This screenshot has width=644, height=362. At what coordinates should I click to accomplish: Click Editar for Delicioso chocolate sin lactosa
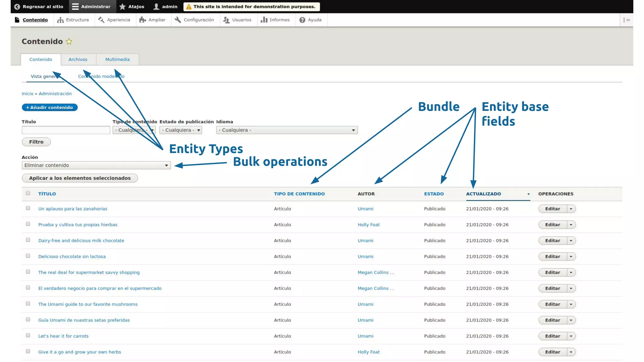coord(552,256)
